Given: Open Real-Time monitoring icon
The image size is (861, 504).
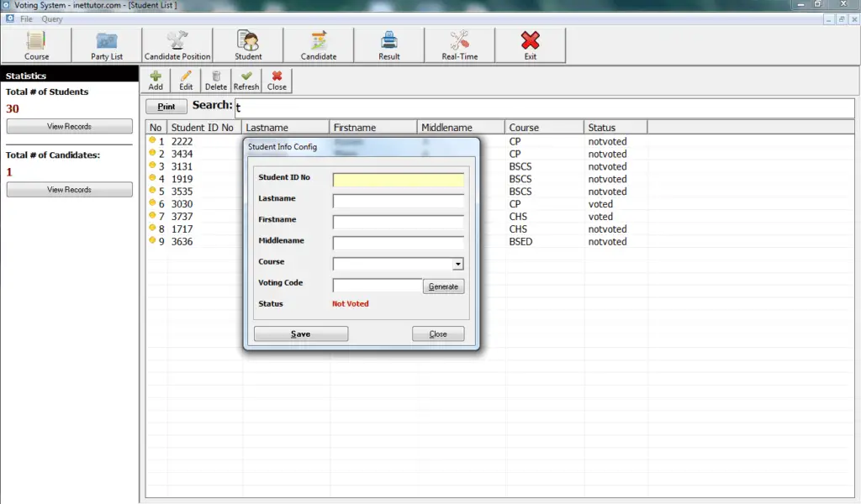Looking at the screenshot, I should (x=459, y=44).
